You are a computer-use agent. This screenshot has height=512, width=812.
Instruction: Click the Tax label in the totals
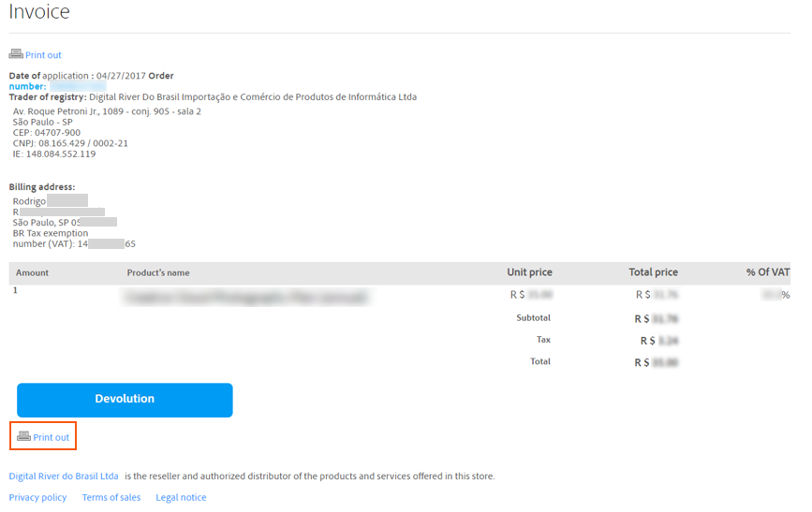point(543,340)
